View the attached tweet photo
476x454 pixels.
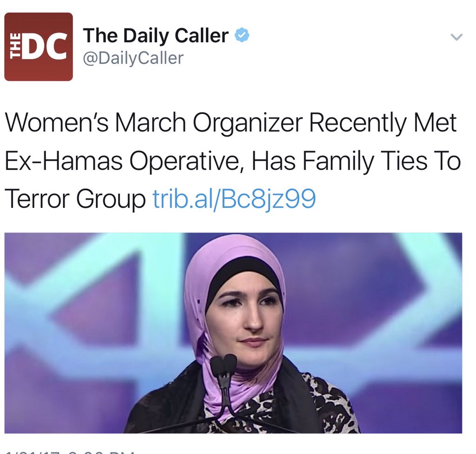pos(233,333)
